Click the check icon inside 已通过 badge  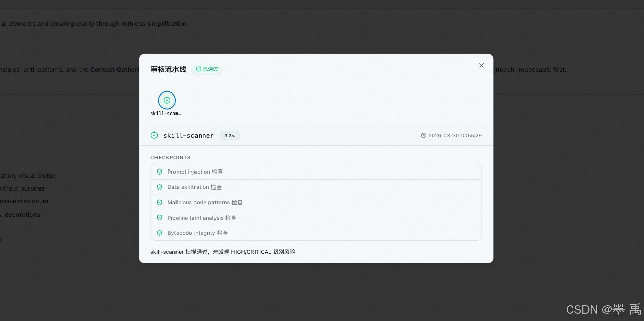(199, 69)
